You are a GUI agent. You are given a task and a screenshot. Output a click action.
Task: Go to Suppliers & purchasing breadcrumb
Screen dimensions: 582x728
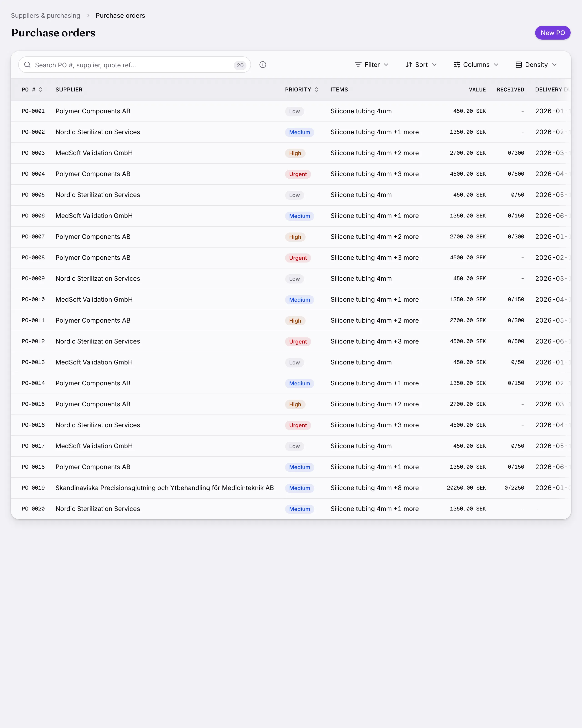point(45,15)
